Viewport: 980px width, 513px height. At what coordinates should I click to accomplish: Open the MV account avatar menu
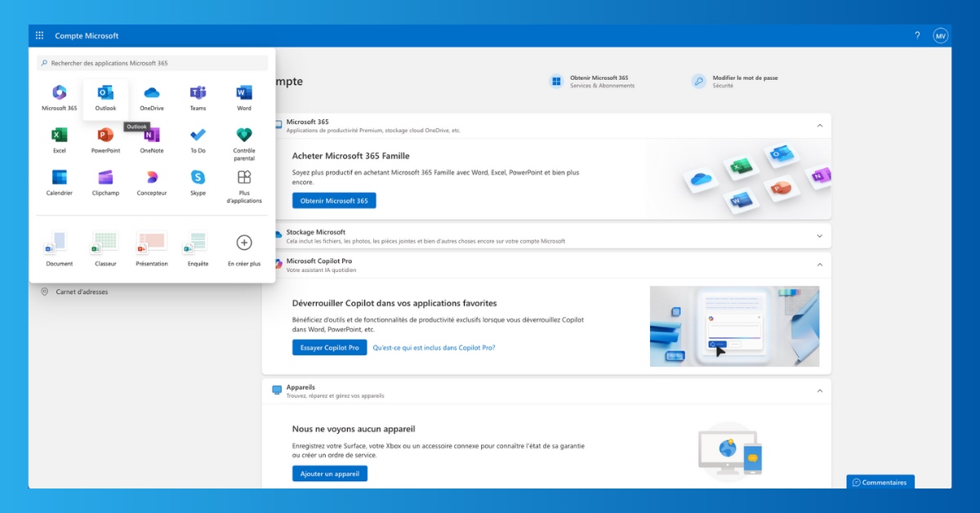coord(940,36)
